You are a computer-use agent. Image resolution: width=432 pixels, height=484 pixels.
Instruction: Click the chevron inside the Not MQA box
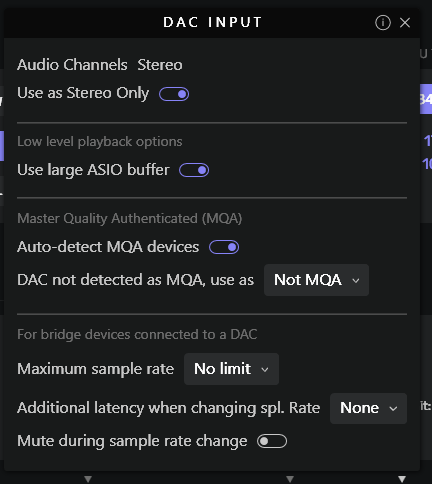(356, 281)
